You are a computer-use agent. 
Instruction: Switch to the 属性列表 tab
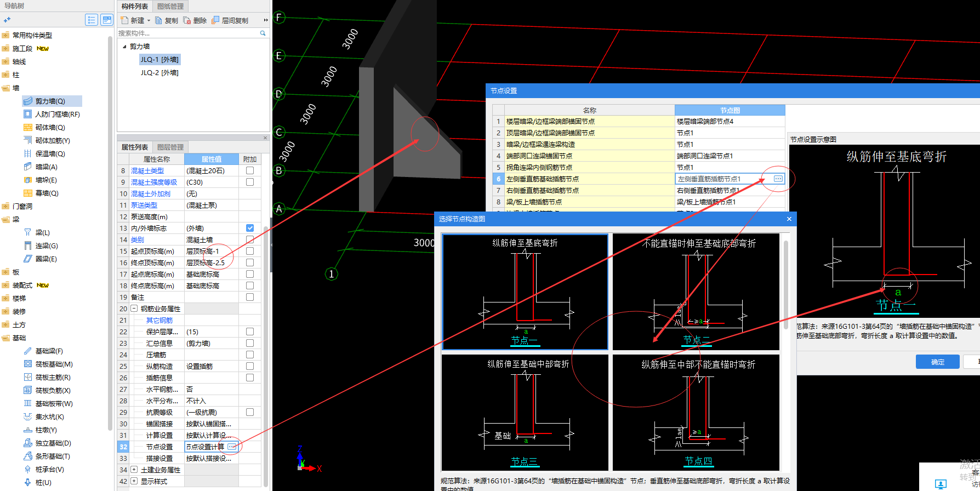(x=135, y=147)
